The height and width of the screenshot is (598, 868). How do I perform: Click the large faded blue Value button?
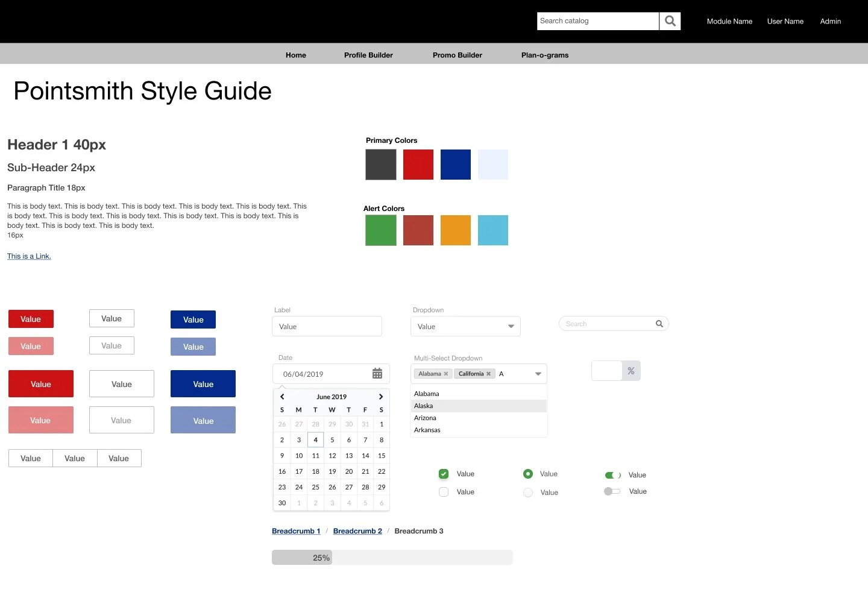point(203,420)
